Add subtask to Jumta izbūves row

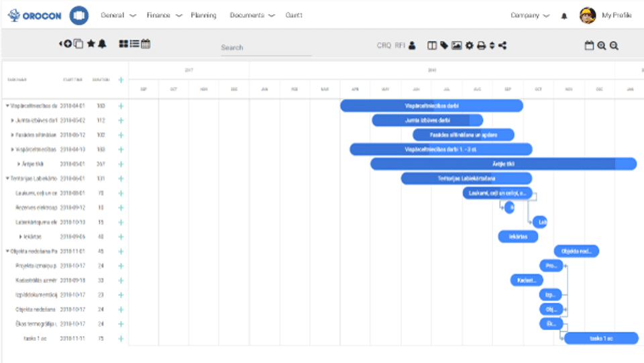(121, 120)
